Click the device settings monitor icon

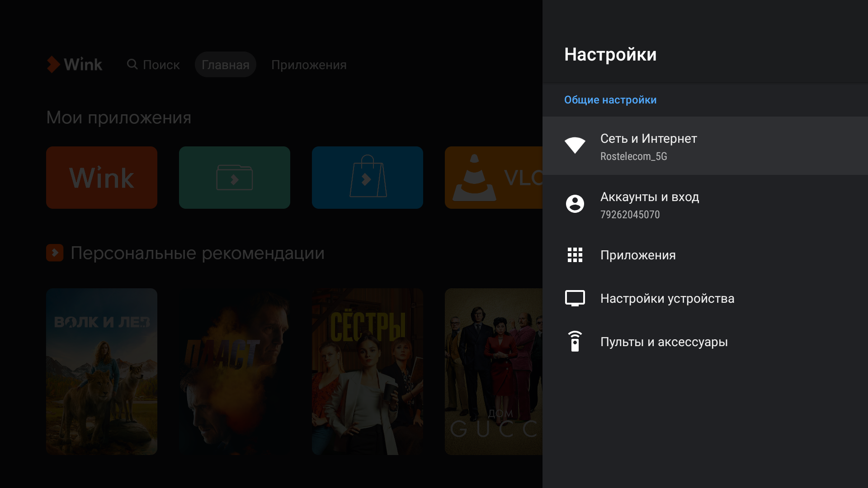pyautogui.click(x=575, y=298)
